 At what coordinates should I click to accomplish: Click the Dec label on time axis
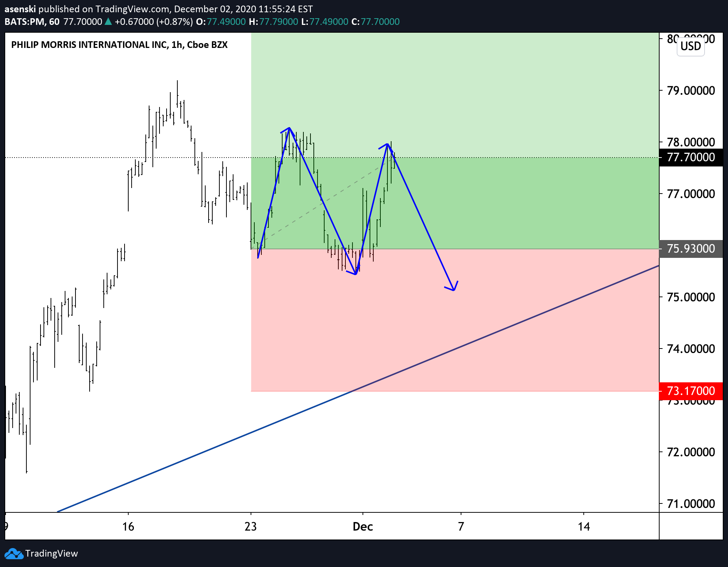[363, 526]
